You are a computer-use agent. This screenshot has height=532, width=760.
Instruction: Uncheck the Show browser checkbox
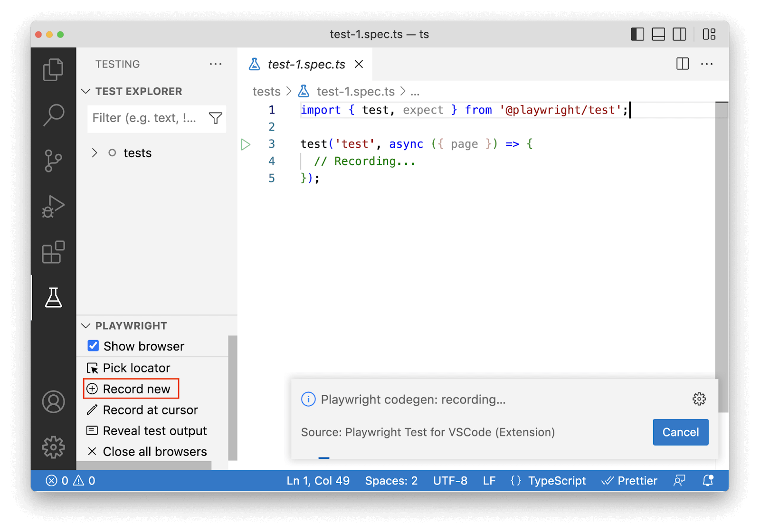point(94,346)
